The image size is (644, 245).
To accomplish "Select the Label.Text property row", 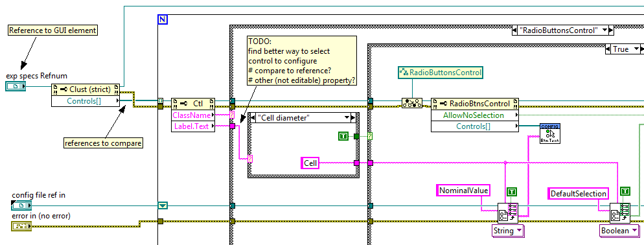I will (193, 126).
